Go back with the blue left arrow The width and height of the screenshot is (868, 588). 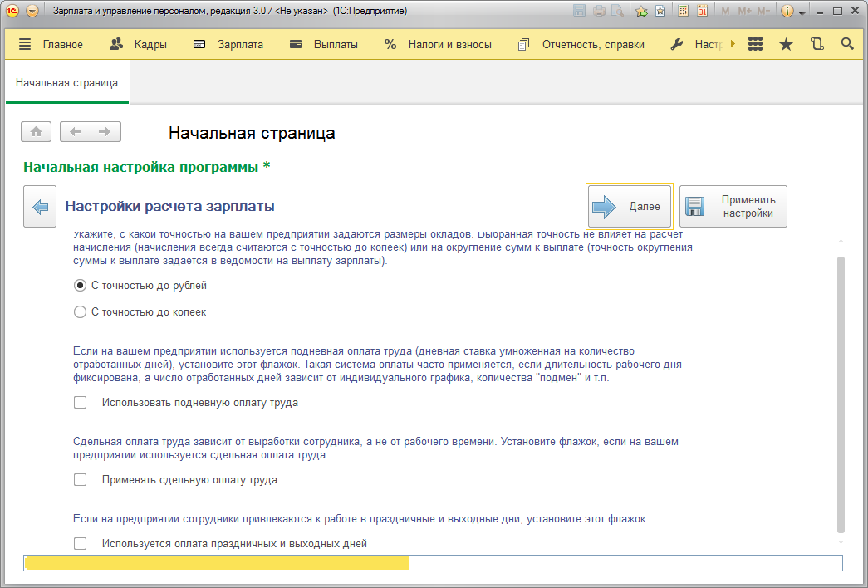coord(40,207)
